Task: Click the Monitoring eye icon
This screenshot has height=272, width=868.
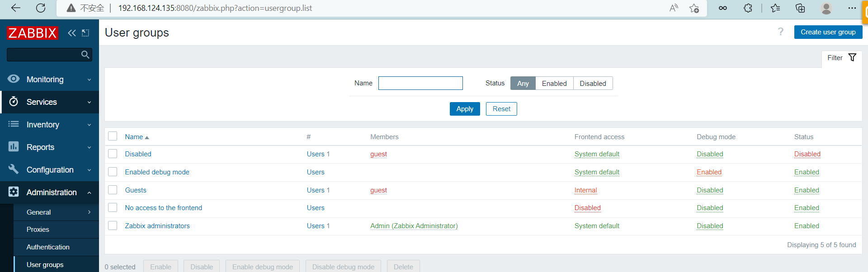Action: [14, 79]
